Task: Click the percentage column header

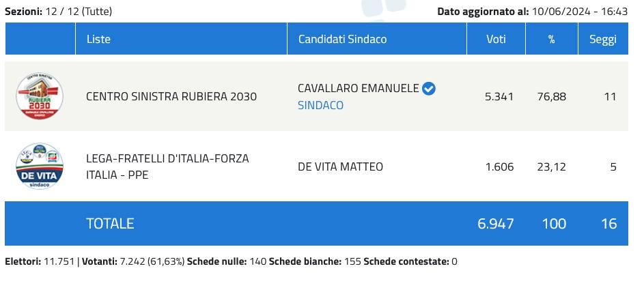Action: point(551,39)
